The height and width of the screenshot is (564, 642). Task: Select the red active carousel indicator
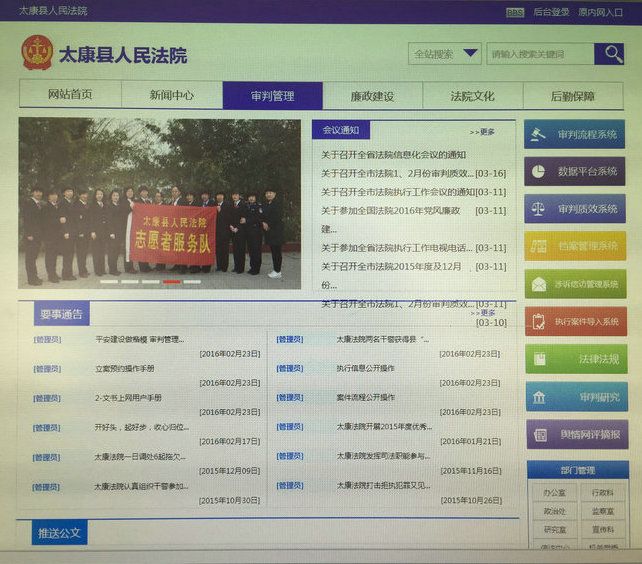click(x=172, y=282)
